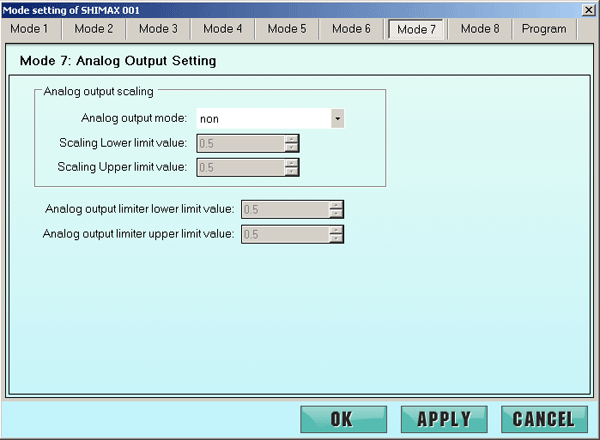Viewport: 600px width, 440px height.
Task: Close the Mode setting dialog window
Action: coord(590,9)
